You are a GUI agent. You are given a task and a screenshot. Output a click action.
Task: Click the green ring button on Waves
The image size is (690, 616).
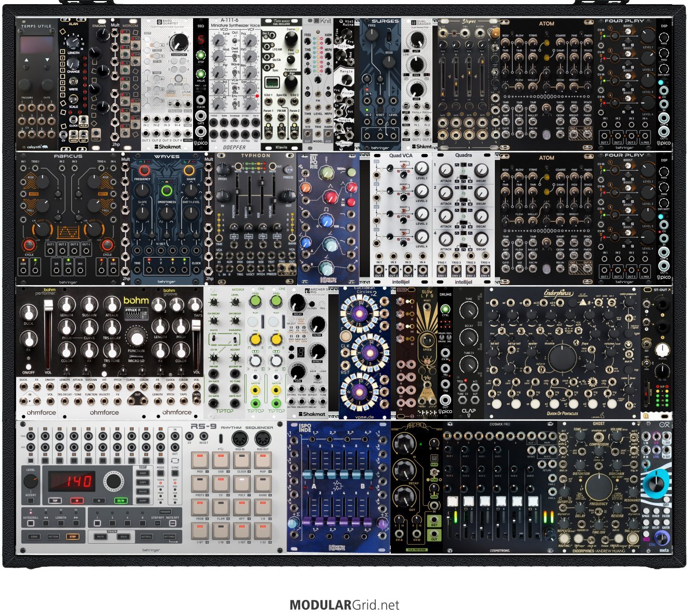167,190
